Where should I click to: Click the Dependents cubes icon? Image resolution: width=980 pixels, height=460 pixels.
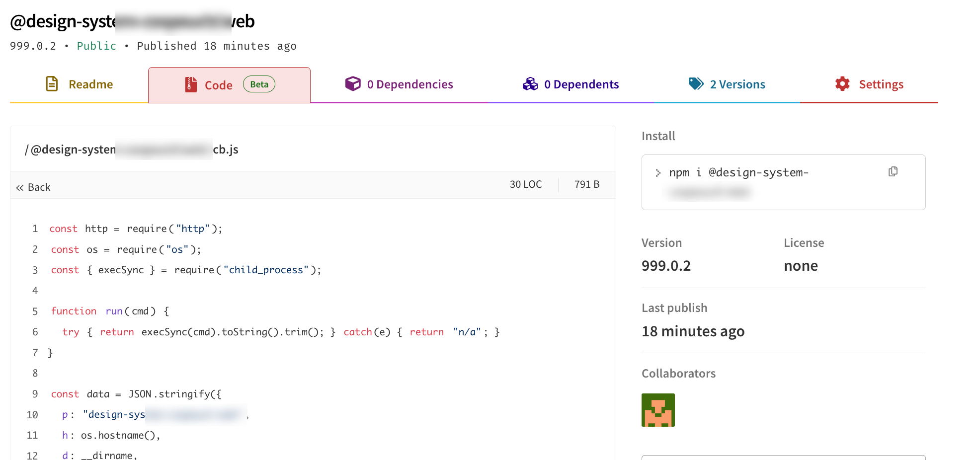530,84
